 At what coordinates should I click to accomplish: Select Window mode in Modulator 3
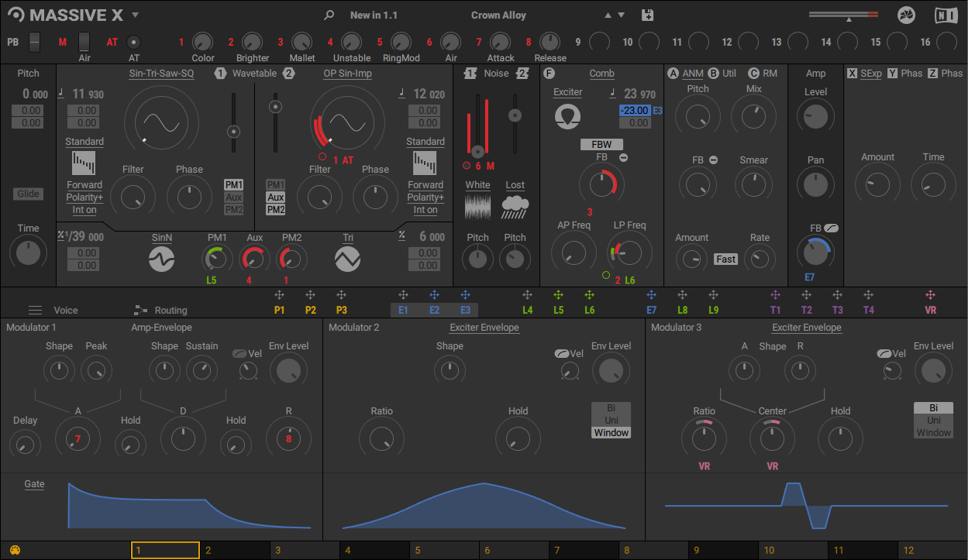934,433
